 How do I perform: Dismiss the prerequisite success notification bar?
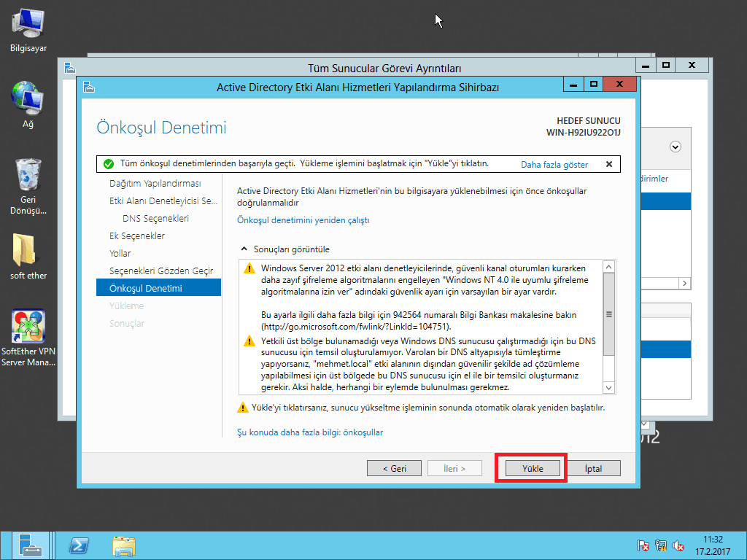coord(609,164)
